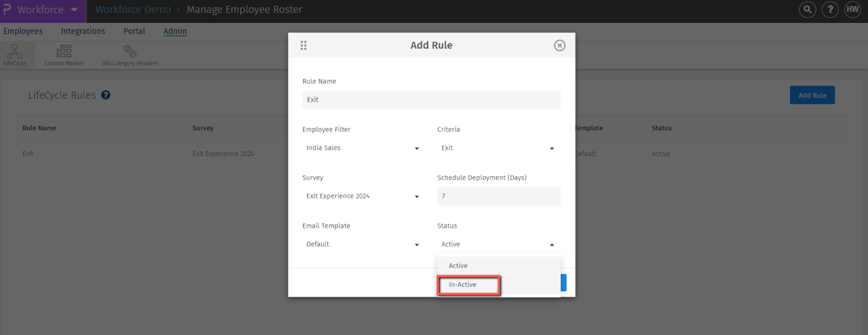Click the Workforce Demo breadcrumb link
Viewport: 868px width, 335px height.
click(133, 9)
